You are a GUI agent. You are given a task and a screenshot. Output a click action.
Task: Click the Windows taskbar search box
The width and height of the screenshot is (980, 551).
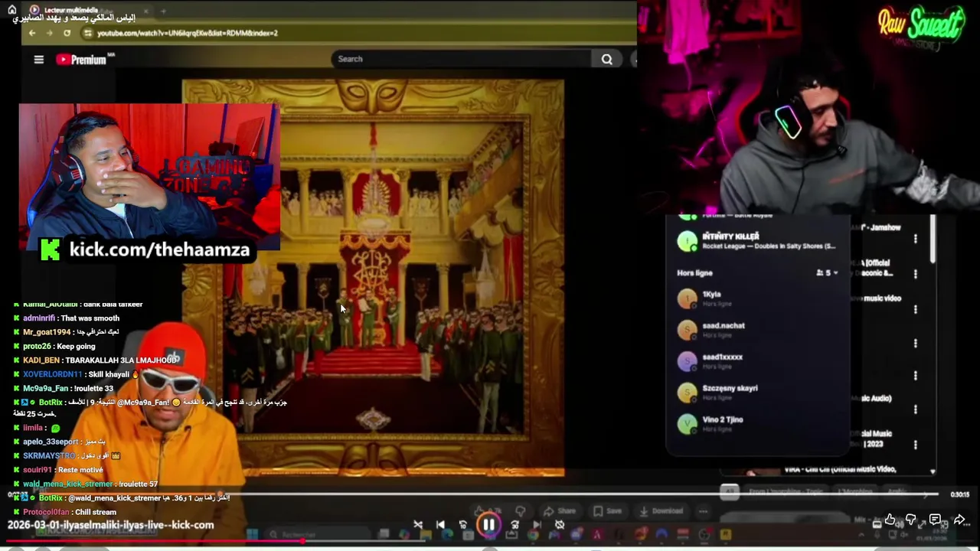318,534
